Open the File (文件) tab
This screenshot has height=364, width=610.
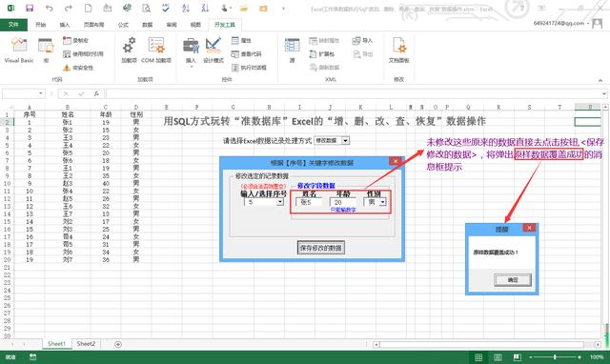click(13, 25)
